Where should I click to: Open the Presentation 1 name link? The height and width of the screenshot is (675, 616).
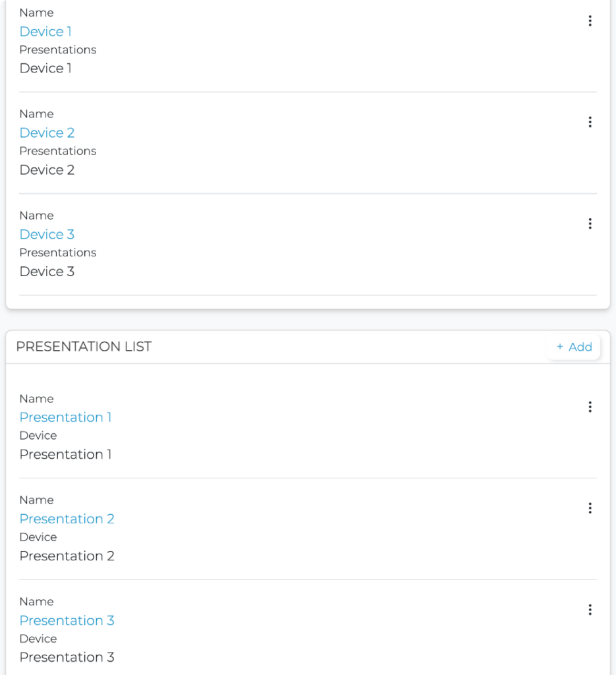65,417
